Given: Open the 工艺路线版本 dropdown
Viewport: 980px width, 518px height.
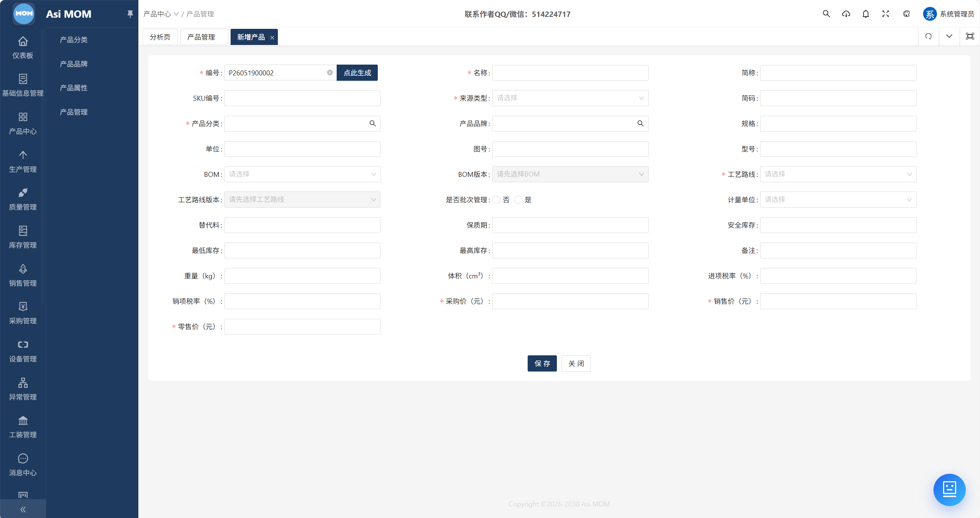Looking at the screenshot, I should [x=302, y=200].
